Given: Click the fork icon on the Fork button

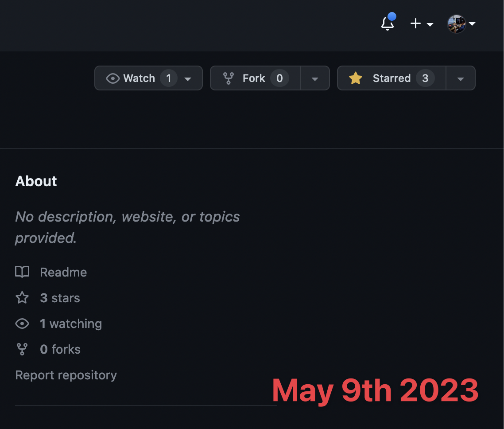Looking at the screenshot, I should pyautogui.click(x=229, y=78).
